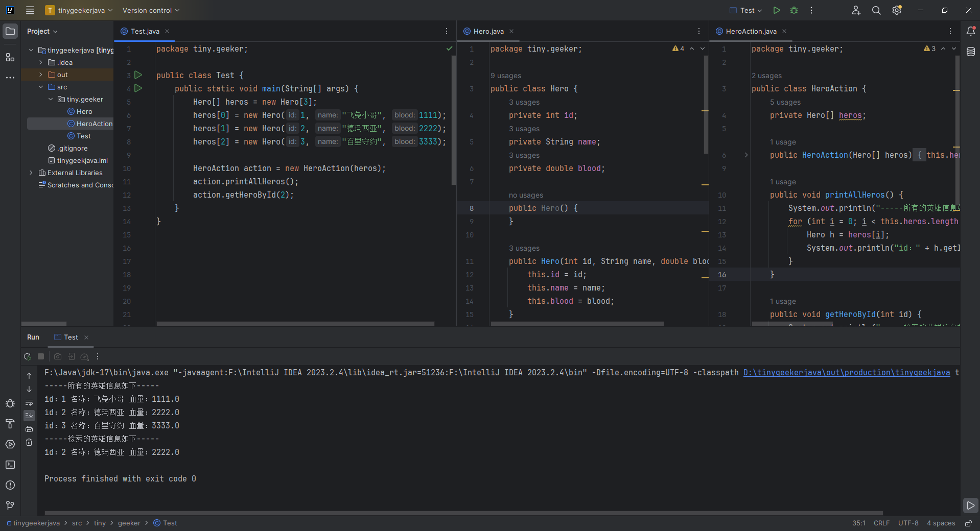This screenshot has height=531, width=980.
Task: Toggle read-only lock icon in status bar
Action: 968,523
